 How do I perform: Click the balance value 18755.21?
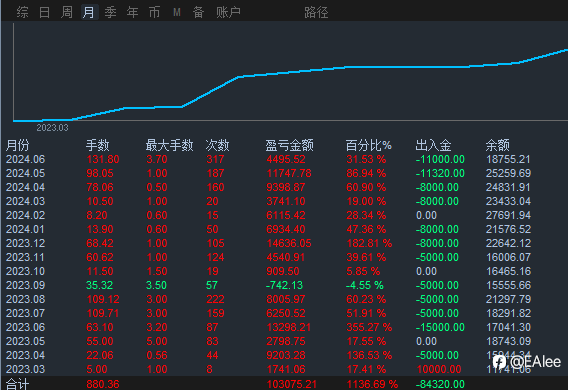508,159
